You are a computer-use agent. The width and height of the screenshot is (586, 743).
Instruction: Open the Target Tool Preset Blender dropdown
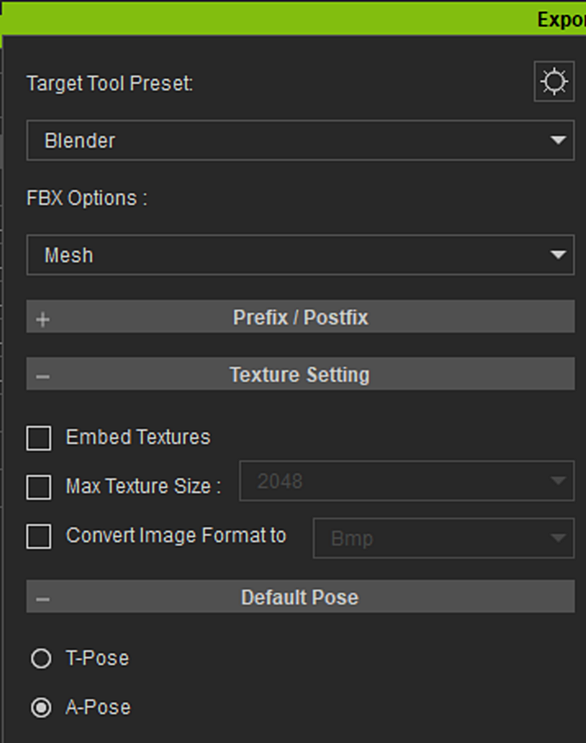[300, 140]
